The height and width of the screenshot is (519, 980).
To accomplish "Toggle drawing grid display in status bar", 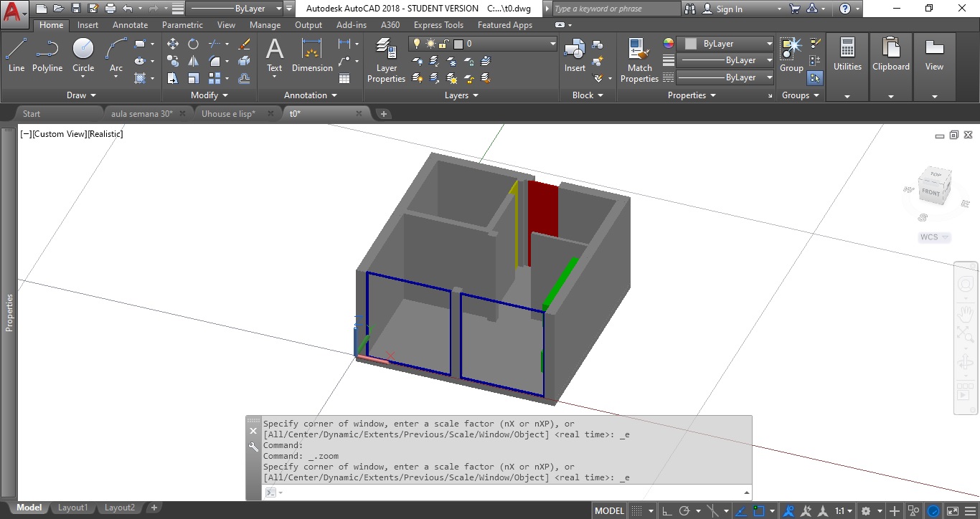I will click(636, 510).
